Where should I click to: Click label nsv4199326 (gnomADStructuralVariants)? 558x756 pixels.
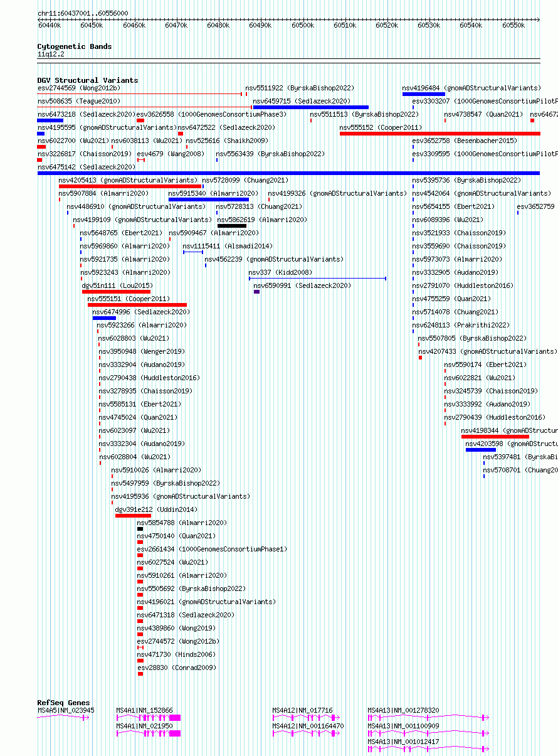click(337, 193)
